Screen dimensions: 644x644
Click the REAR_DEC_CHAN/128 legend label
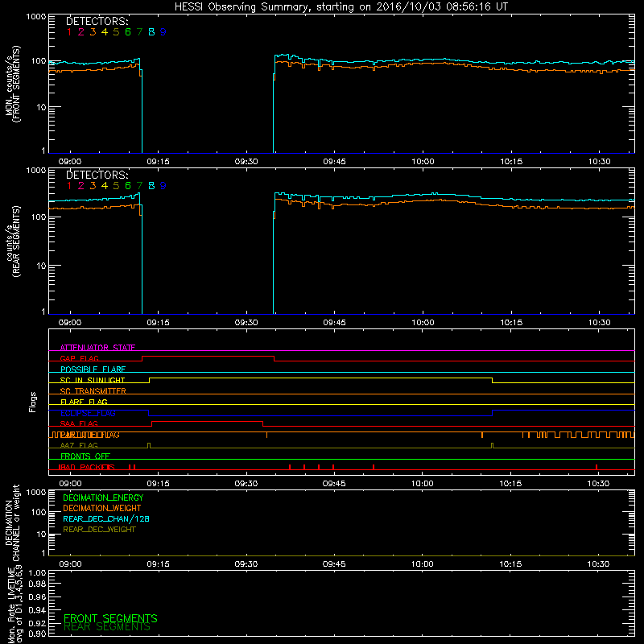coord(106,518)
